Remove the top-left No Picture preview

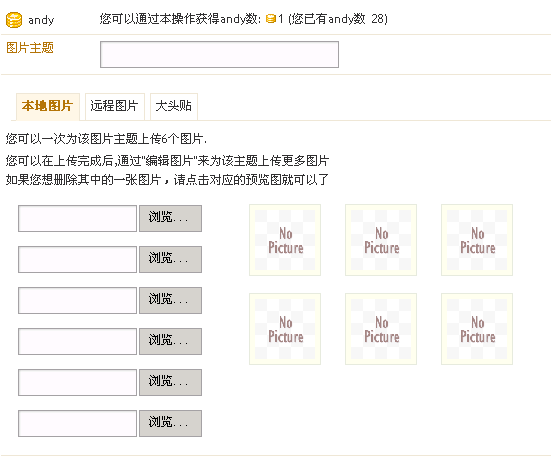tap(285, 240)
